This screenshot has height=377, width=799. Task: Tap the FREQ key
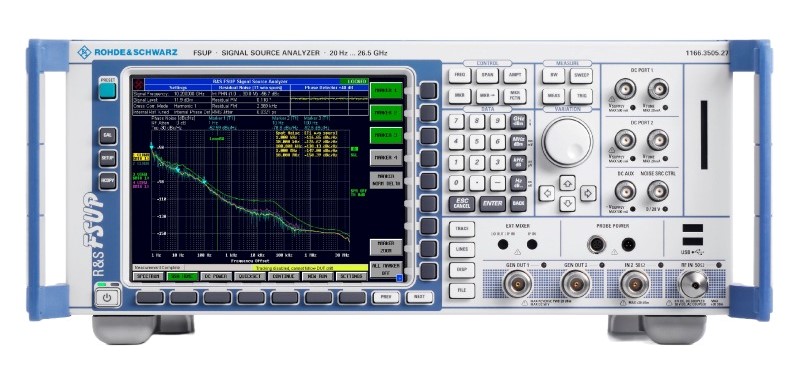[460, 76]
